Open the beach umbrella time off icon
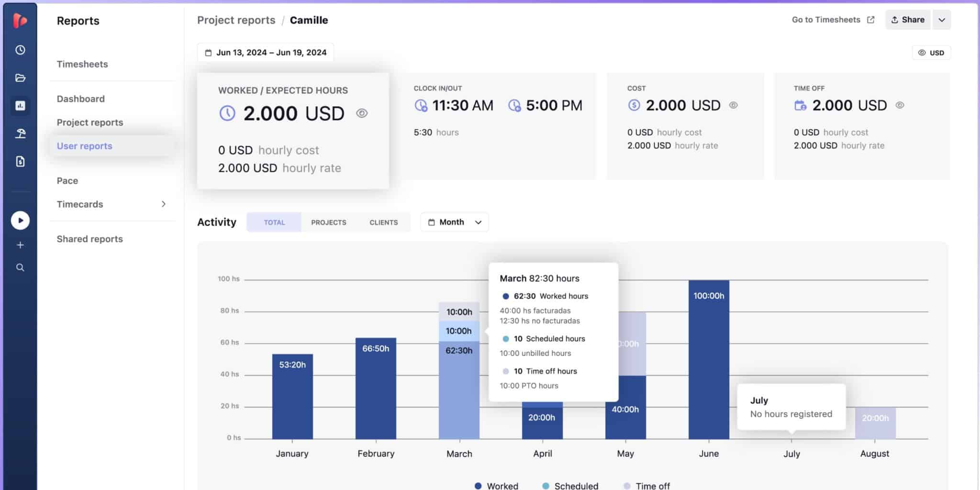The image size is (980, 490). tap(20, 134)
